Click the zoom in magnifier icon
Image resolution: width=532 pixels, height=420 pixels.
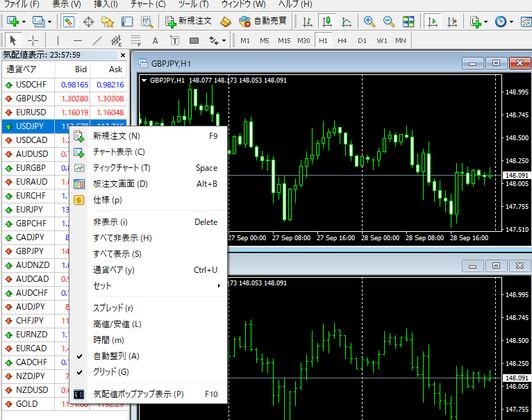369,22
